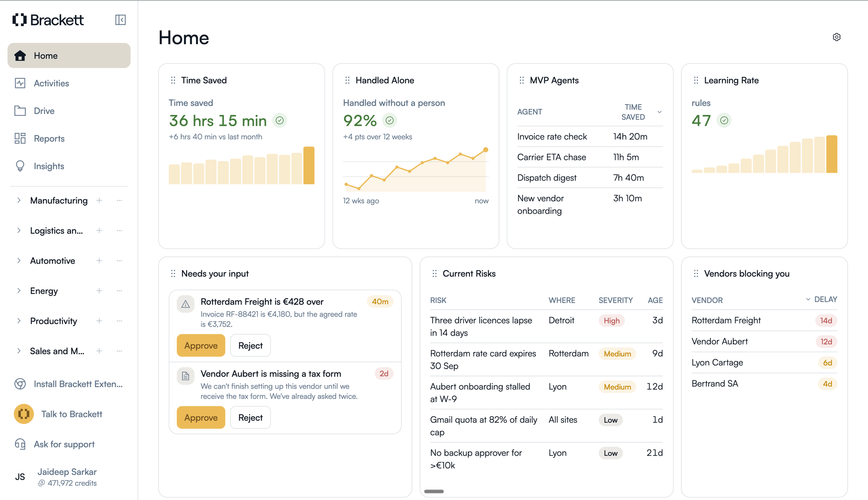The height and width of the screenshot is (500, 868).
Task: Click Gmail quota at 82% risk row
Action: [x=547, y=426]
